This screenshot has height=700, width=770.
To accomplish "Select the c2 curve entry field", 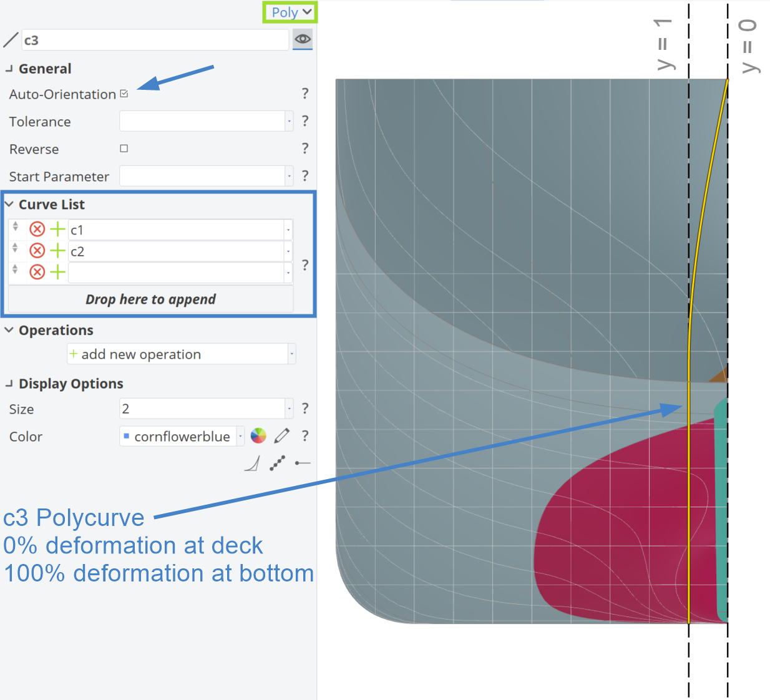I will (176, 251).
